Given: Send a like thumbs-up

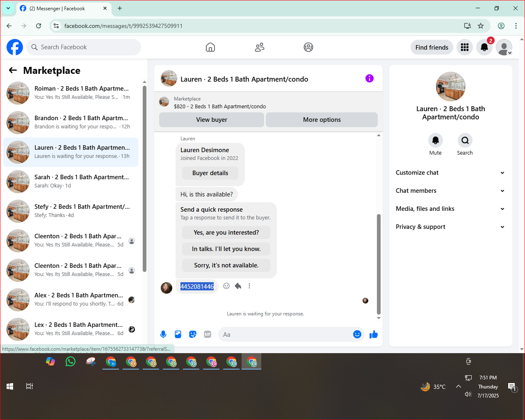Looking at the screenshot, I should (x=374, y=334).
